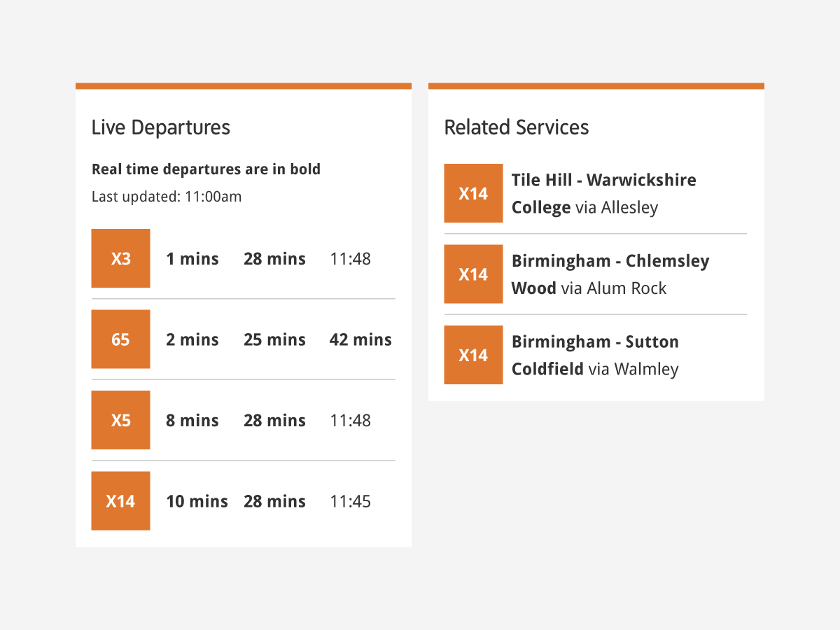Click the X3 28 mins departure

tap(274, 259)
